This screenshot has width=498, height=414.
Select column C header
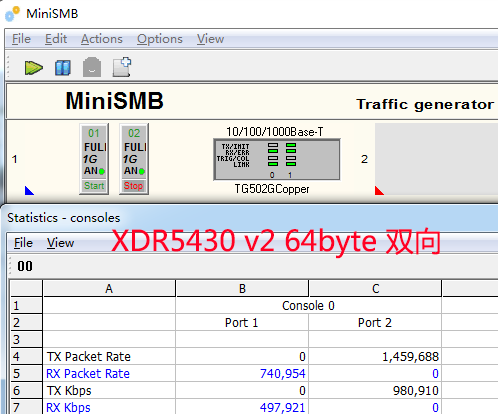[x=375, y=288]
